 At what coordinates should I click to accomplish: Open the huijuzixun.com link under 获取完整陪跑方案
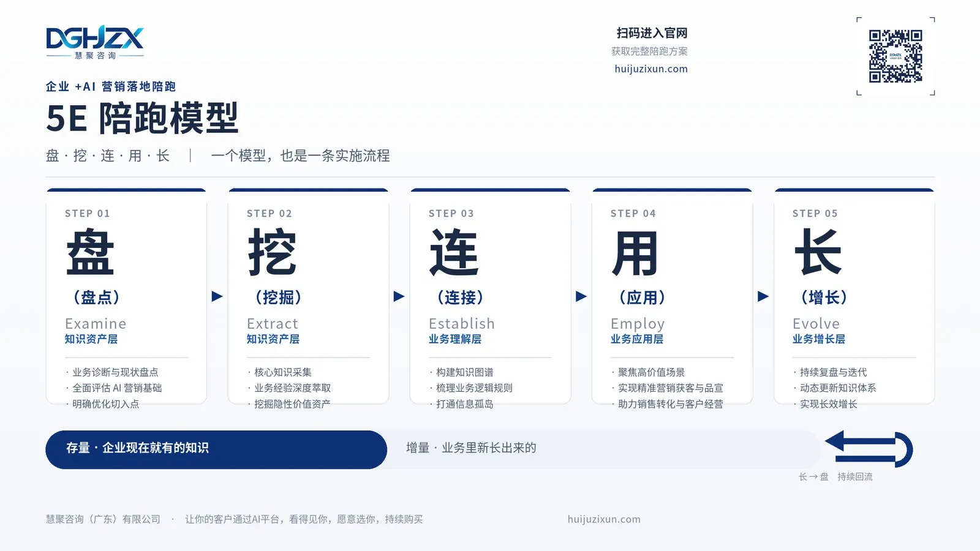click(x=651, y=69)
